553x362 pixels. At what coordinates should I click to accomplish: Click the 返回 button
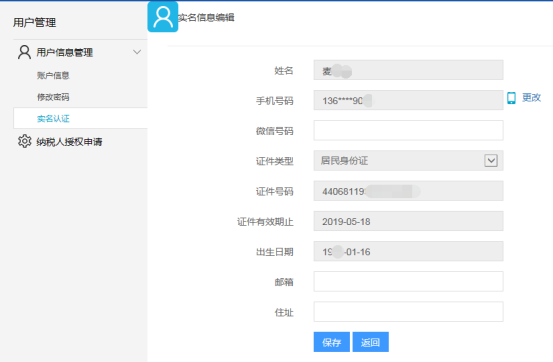[x=370, y=342]
